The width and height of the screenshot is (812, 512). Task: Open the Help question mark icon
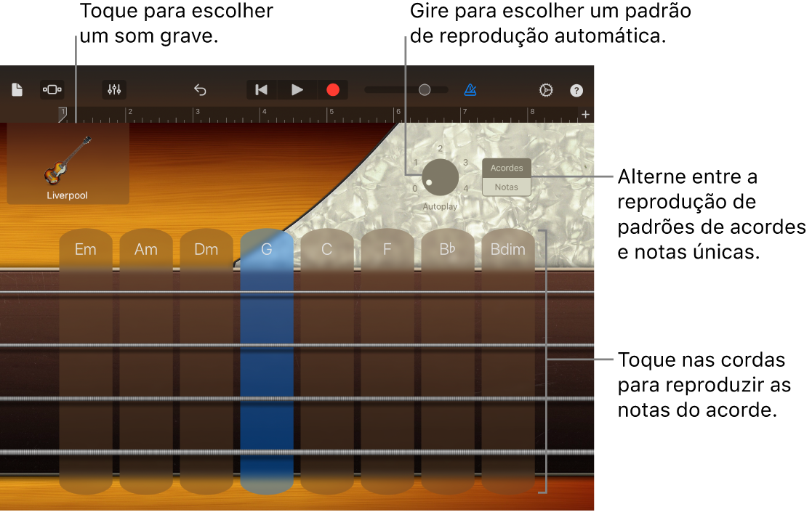point(576,89)
